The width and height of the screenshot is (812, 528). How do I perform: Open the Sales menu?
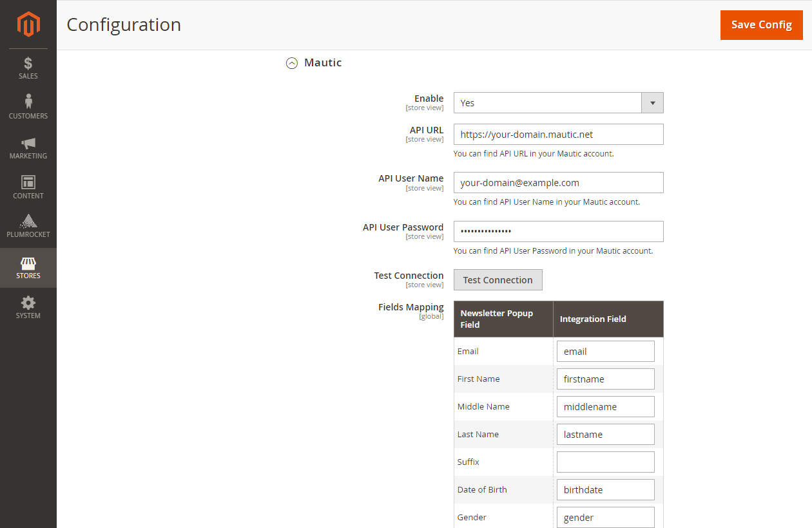[x=28, y=68]
